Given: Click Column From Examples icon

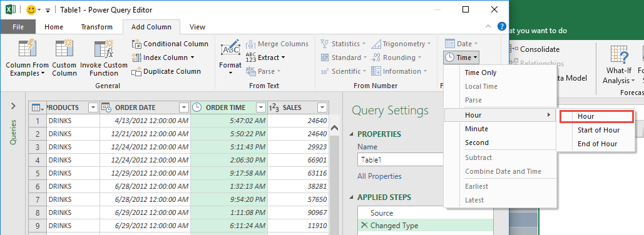Looking at the screenshot, I should pos(27,49).
